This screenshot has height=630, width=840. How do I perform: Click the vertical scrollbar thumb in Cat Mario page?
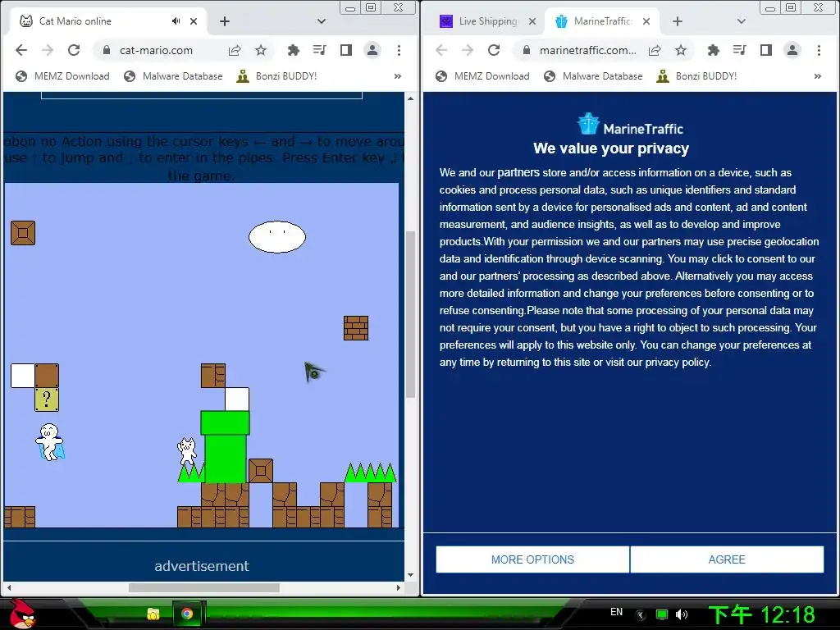(x=411, y=314)
